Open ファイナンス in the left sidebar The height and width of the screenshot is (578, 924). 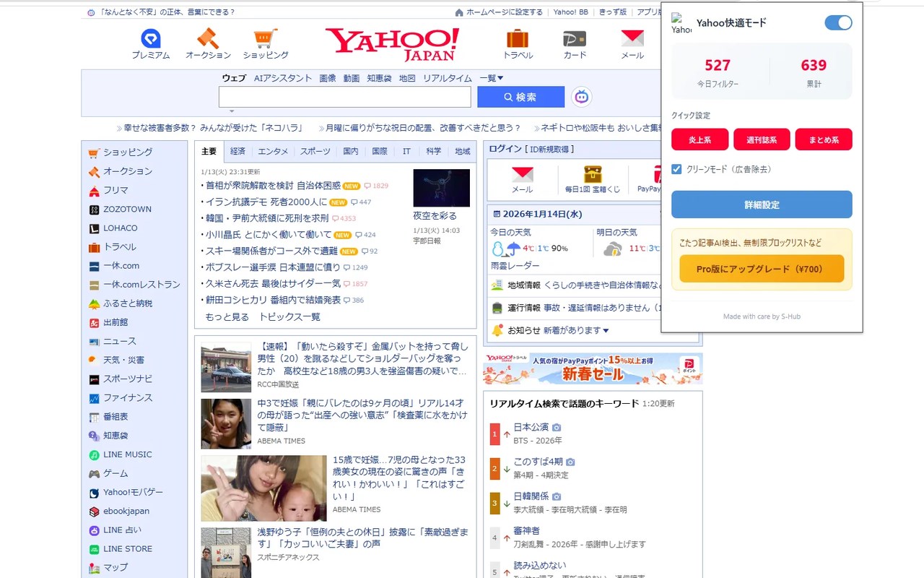[128, 397]
